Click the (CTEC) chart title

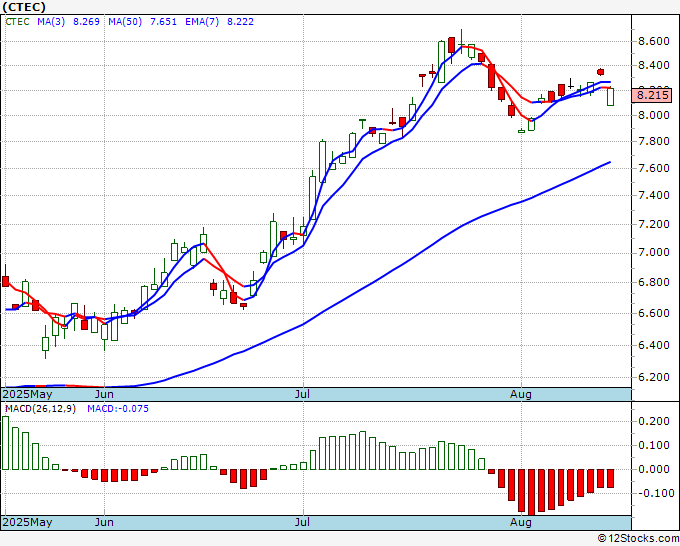coord(24,7)
